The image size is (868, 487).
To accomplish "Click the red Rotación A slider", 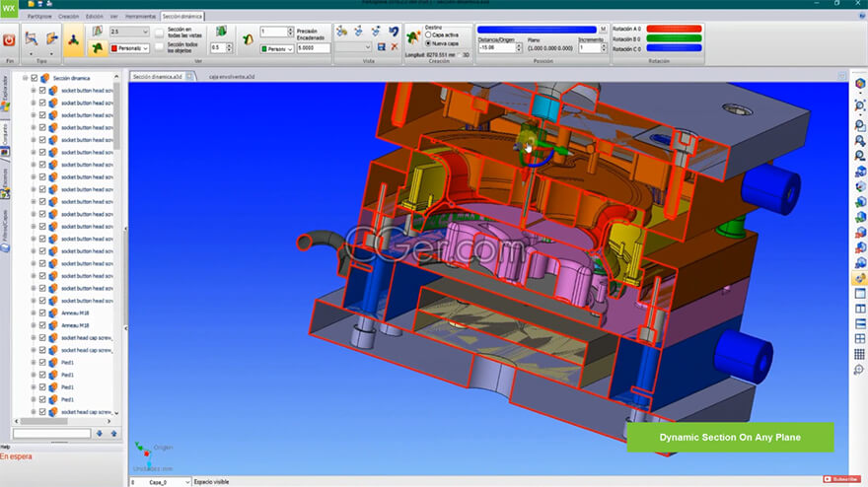I will click(x=674, y=29).
